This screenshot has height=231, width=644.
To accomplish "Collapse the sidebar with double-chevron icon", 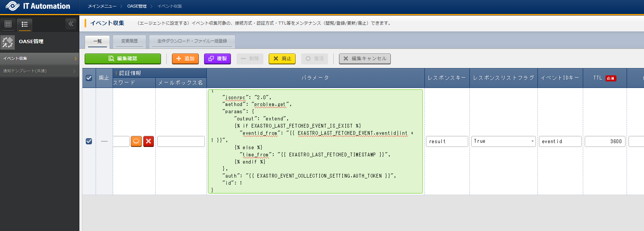I will click(x=71, y=24).
